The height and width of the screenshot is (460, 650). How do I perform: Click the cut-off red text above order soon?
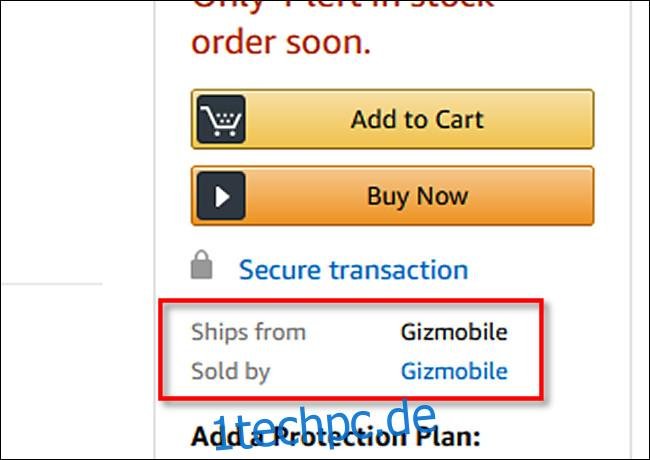[x=342, y=4]
